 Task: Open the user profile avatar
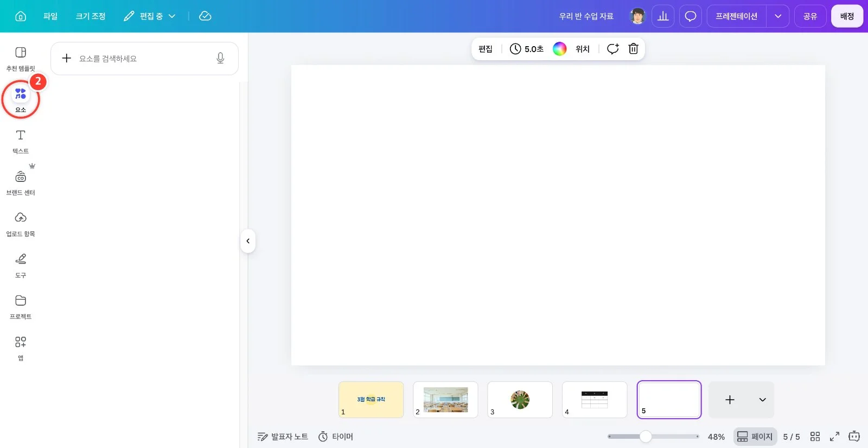[x=637, y=16]
